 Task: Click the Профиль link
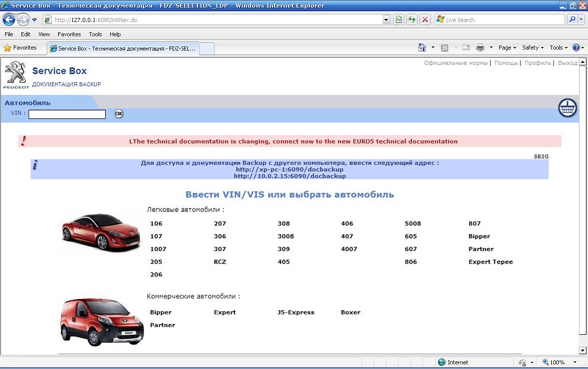click(x=537, y=63)
